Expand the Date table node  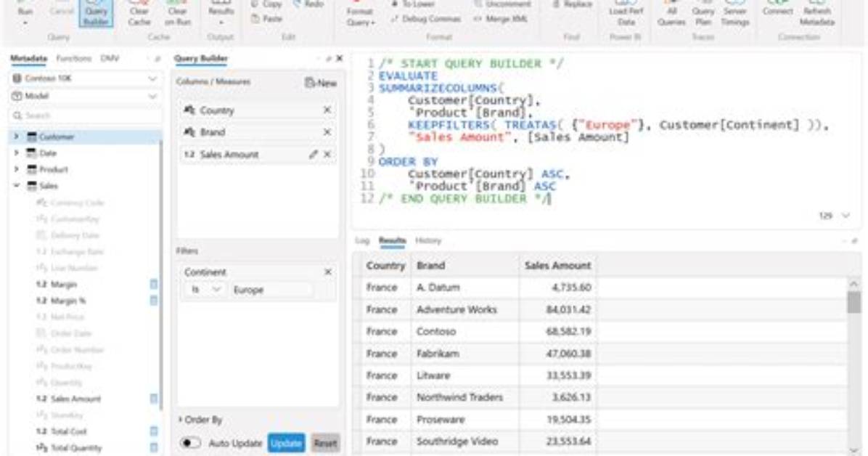click(16, 153)
